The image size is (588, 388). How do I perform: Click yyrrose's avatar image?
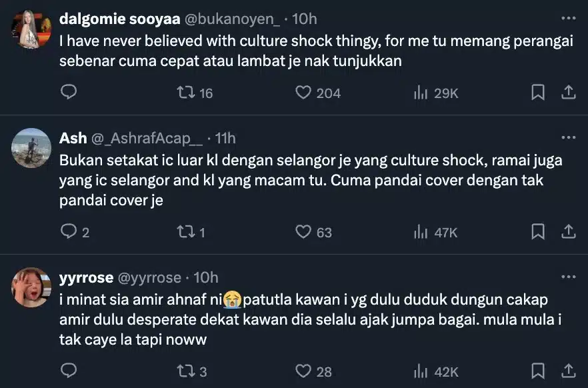click(31, 287)
